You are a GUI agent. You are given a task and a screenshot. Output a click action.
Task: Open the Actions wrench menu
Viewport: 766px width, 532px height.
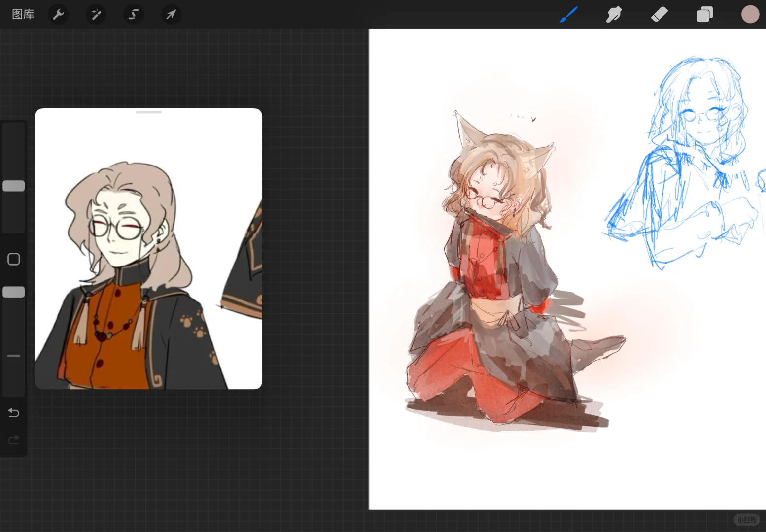click(58, 14)
